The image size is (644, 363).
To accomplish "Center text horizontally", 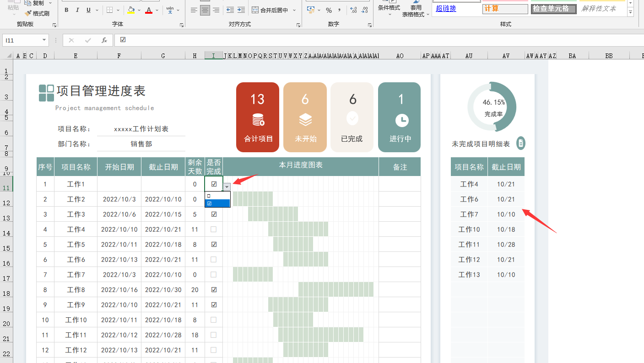I will (205, 10).
